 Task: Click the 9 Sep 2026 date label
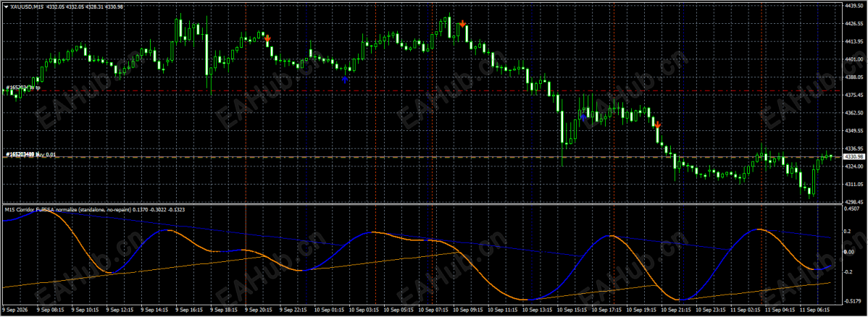14,311
